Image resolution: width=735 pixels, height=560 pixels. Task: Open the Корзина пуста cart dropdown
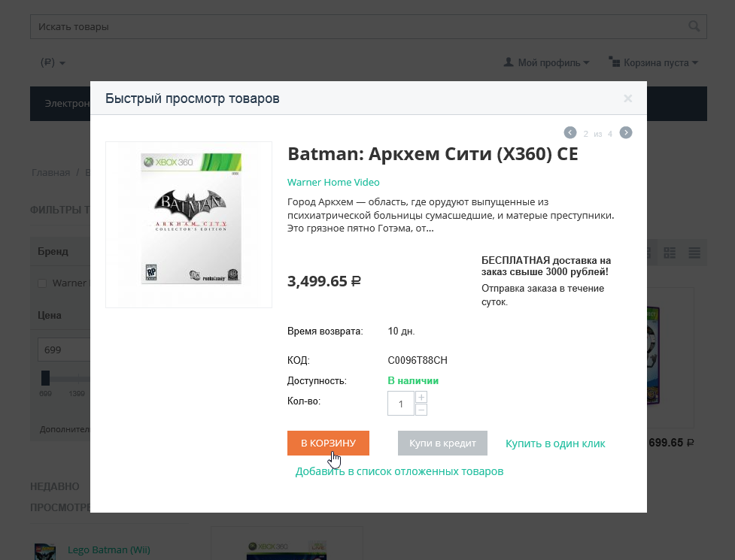[653, 62]
